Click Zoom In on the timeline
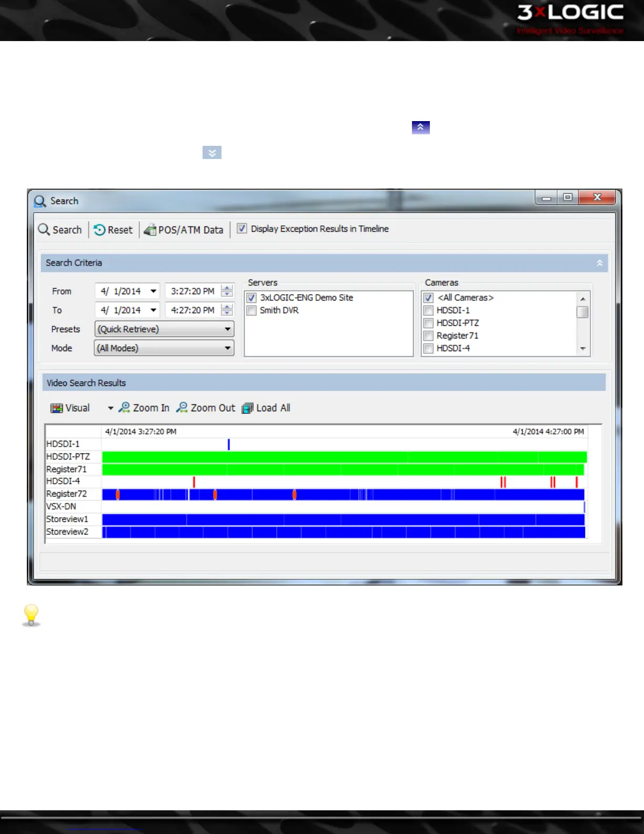 pyautogui.click(x=144, y=408)
